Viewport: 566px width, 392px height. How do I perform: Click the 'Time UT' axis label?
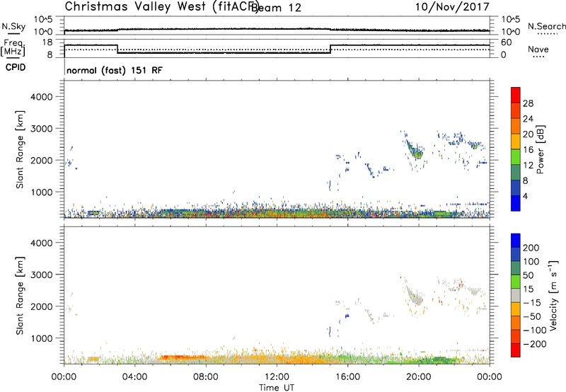277,388
